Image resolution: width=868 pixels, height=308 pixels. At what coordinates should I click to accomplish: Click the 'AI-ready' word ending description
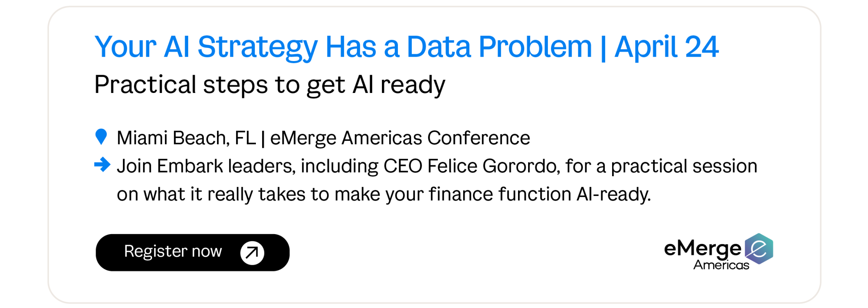point(613,194)
